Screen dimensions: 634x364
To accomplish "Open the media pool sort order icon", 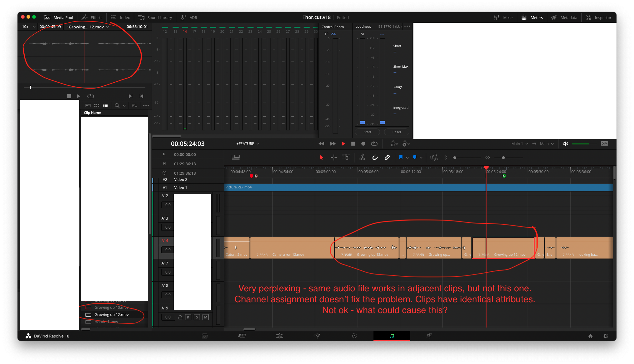I will click(x=134, y=105).
